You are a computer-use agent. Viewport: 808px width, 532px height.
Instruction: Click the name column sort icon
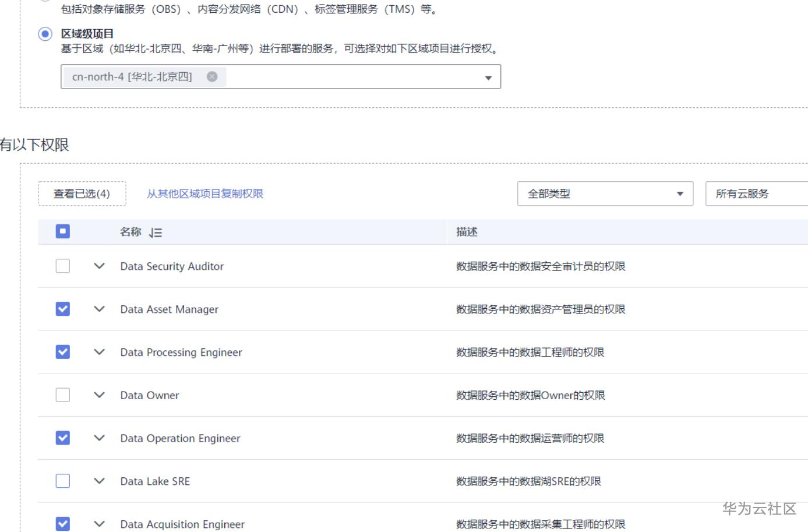point(156,232)
